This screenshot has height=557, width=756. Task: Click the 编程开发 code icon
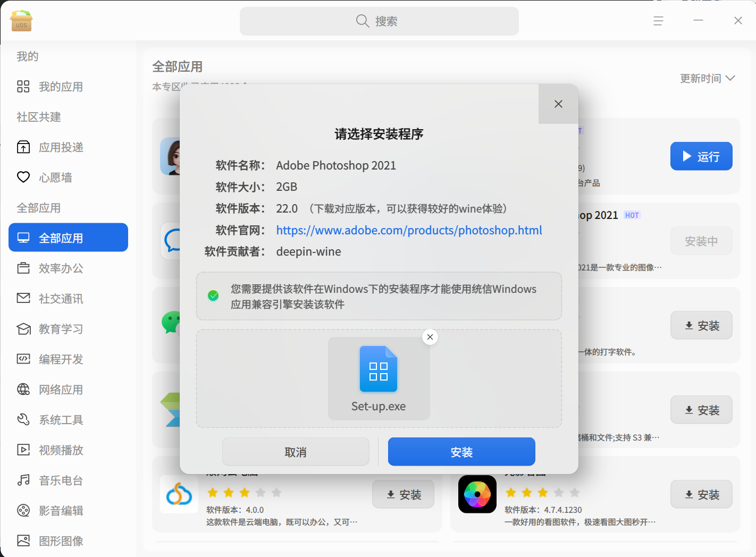23,359
